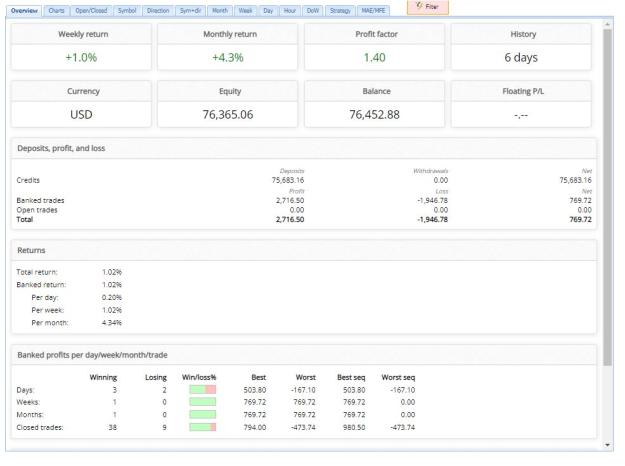Click Closed trades best value 794.00
Viewport: 625px width, 466px height.
(255, 428)
